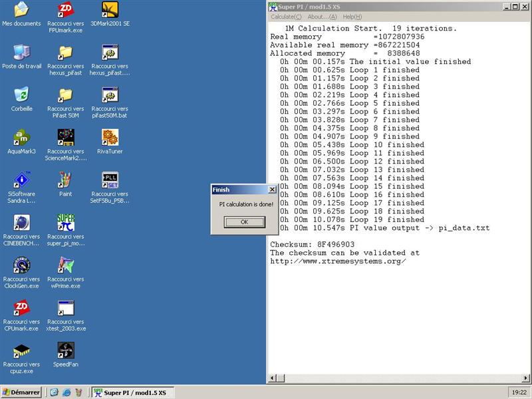Select Poste de travail icon
532x399 pixels.
[22, 53]
